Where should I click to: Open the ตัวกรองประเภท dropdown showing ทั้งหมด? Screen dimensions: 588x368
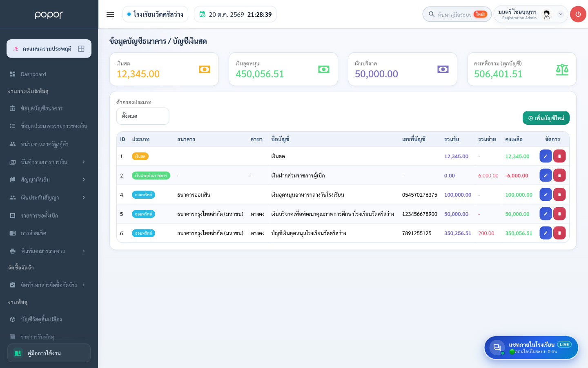(143, 116)
